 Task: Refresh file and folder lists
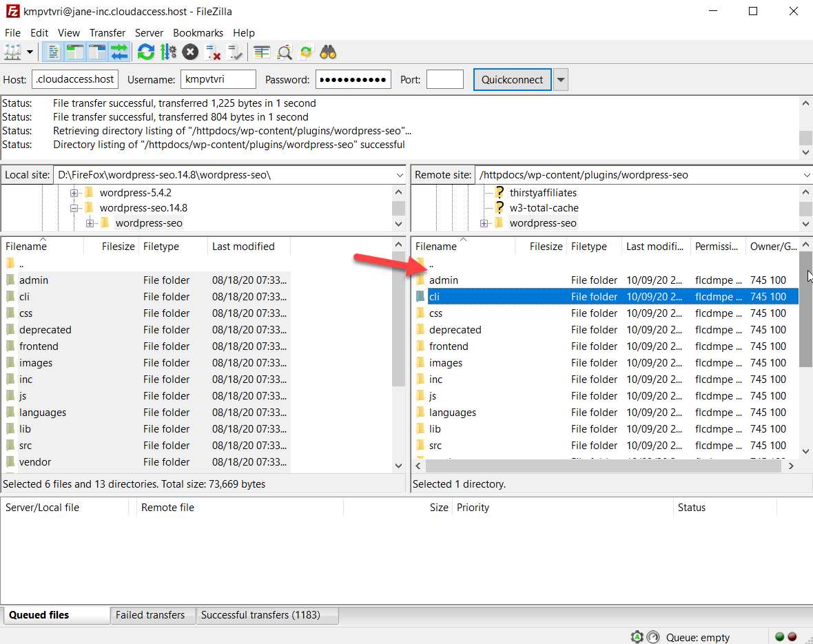146,52
